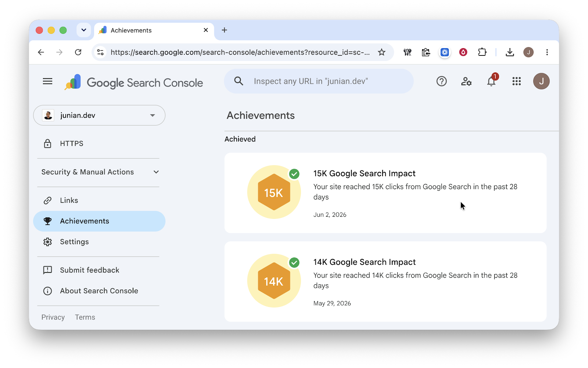Open the browser extensions puzzle icon
The image size is (588, 368).
coord(482,52)
